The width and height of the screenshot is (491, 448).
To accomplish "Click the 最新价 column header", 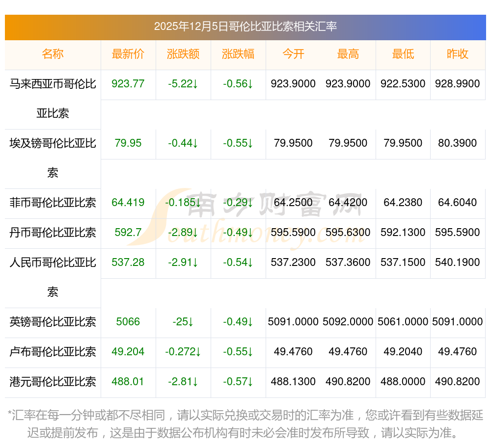I will coord(128,54).
